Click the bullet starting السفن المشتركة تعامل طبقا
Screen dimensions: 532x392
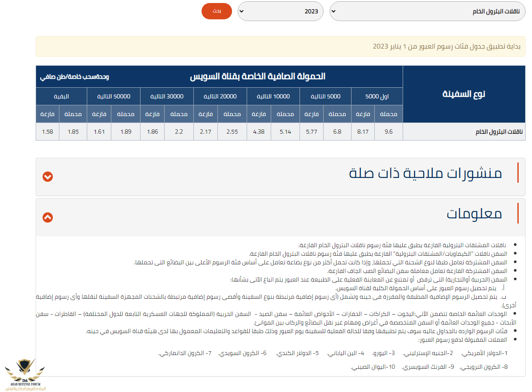tap(321, 262)
